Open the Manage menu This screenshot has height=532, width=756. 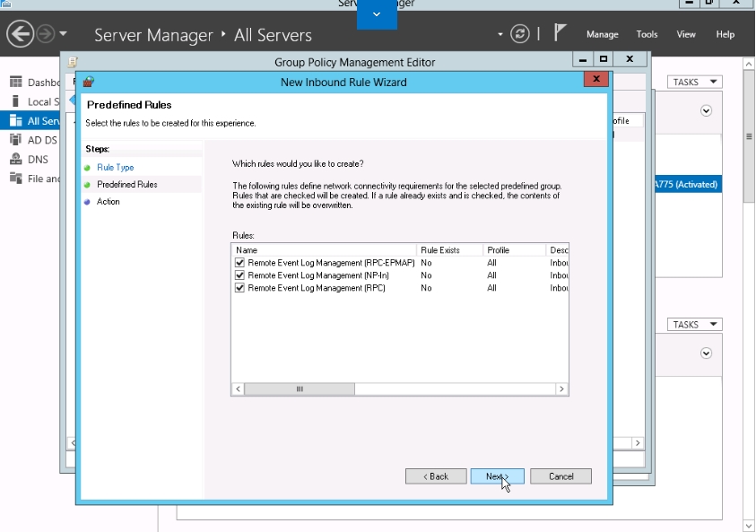click(602, 34)
